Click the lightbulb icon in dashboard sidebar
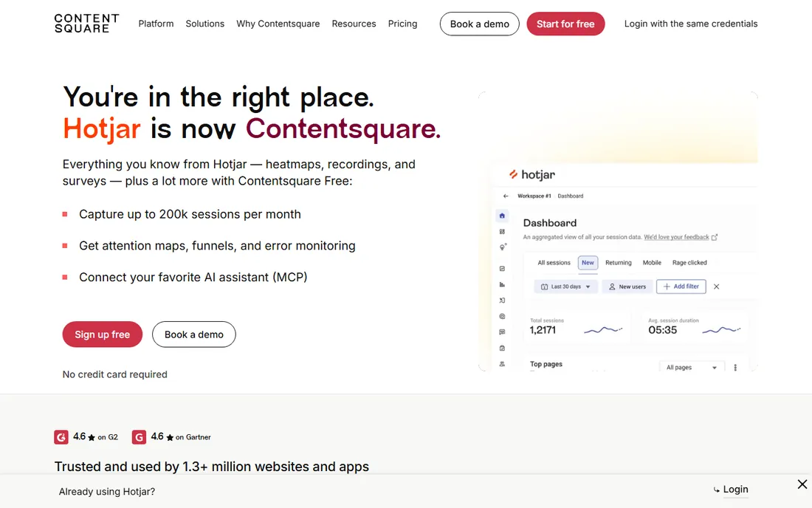The width and height of the screenshot is (812, 508). [502, 247]
